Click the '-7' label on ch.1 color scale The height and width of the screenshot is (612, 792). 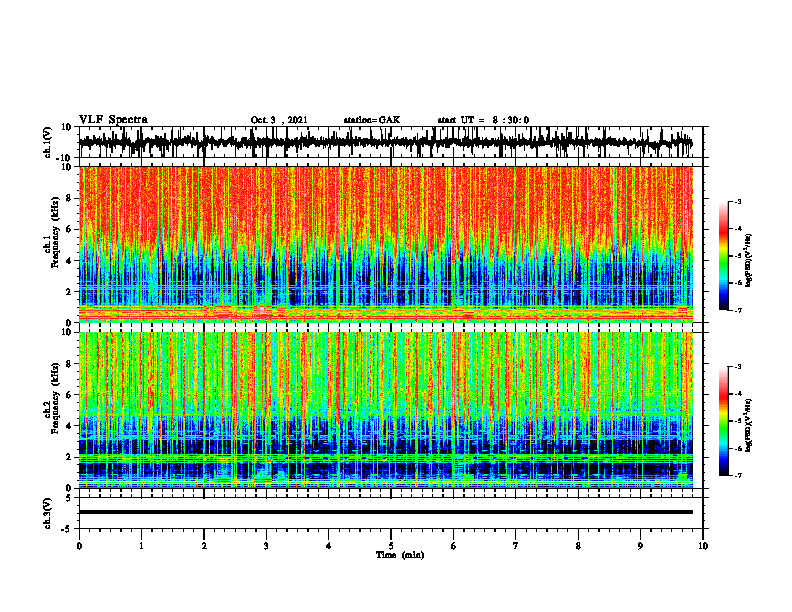tap(738, 310)
